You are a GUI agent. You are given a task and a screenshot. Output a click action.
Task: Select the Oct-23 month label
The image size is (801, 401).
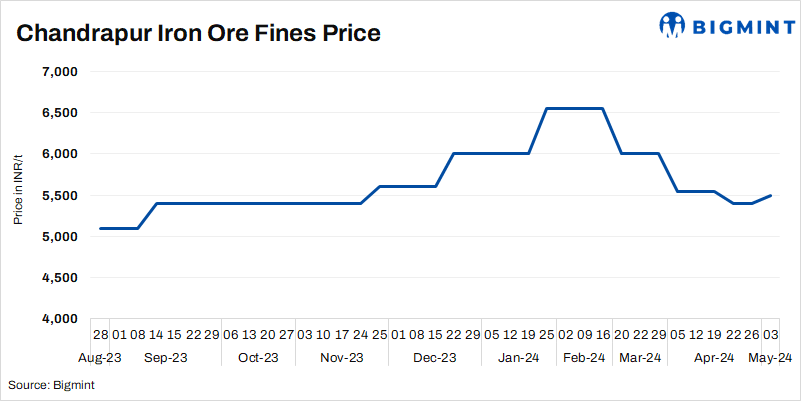(x=259, y=357)
